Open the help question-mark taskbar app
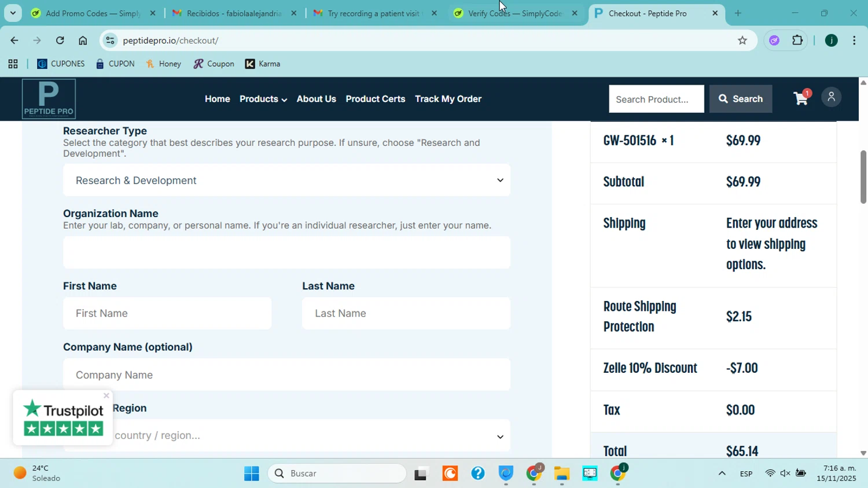 click(x=478, y=474)
